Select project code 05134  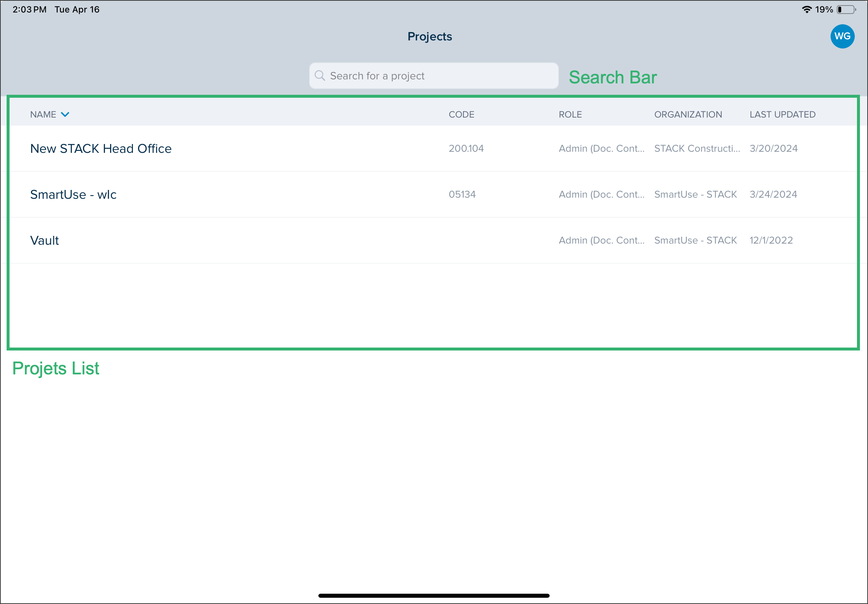pyautogui.click(x=462, y=194)
